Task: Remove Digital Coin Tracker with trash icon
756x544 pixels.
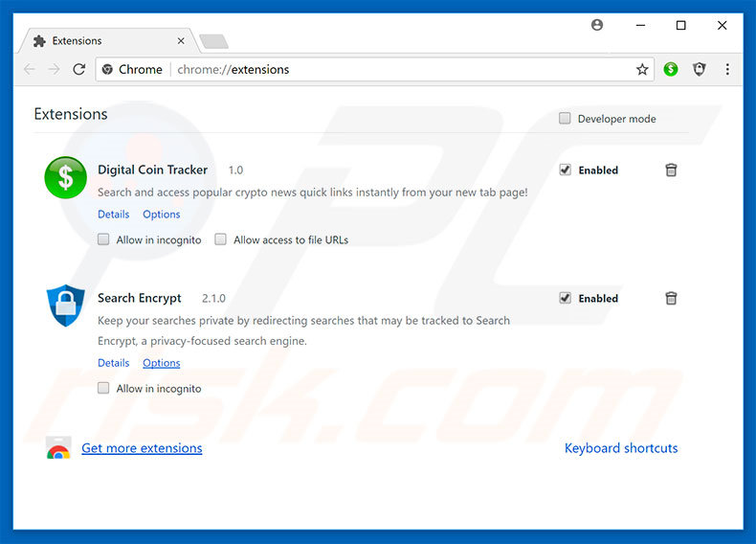Action: tap(671, 170)
